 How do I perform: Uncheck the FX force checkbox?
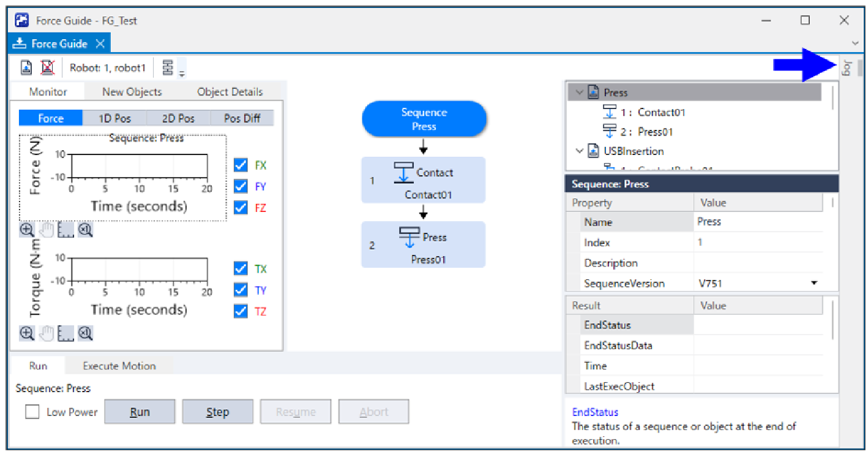coord(241,165)
